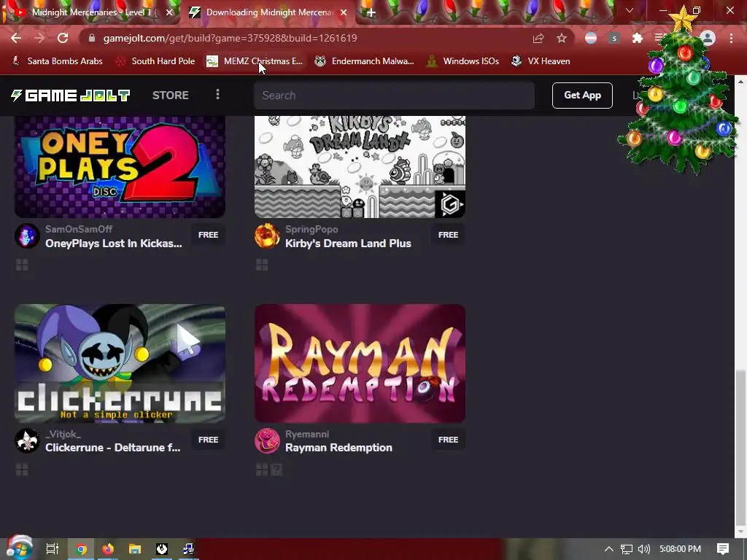Click FREE tag on Kirby's Dream Land
The height and width of the screenshot is (560, 747).
click(449, 235)
